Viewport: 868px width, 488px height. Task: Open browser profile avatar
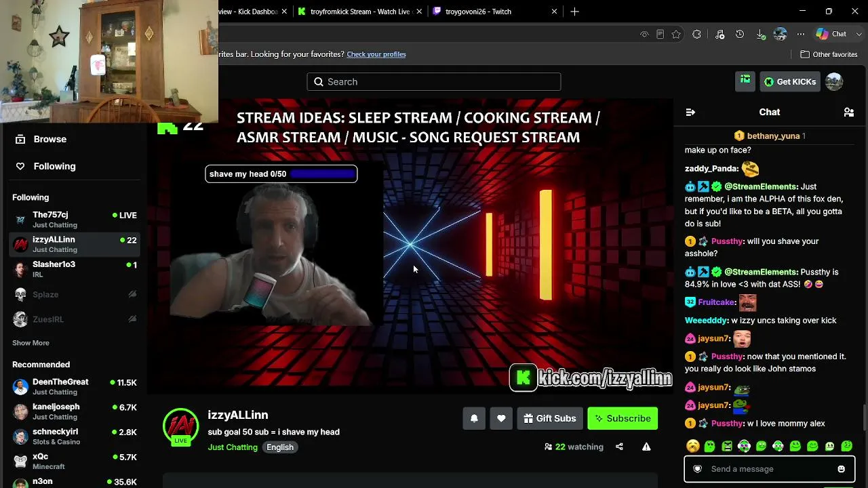(x=780, y=34)
